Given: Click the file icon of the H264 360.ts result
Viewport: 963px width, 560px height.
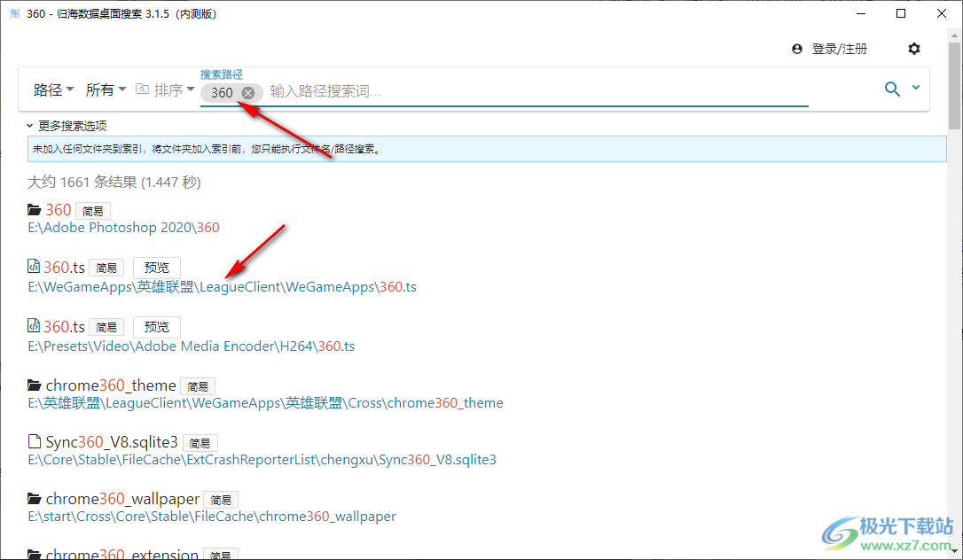Looking at the screenshot, I should (34, 326).
